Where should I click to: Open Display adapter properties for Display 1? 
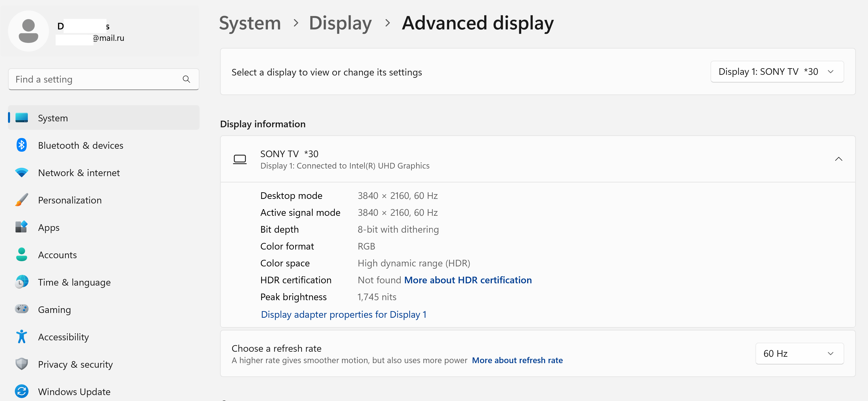click(343, 314)
